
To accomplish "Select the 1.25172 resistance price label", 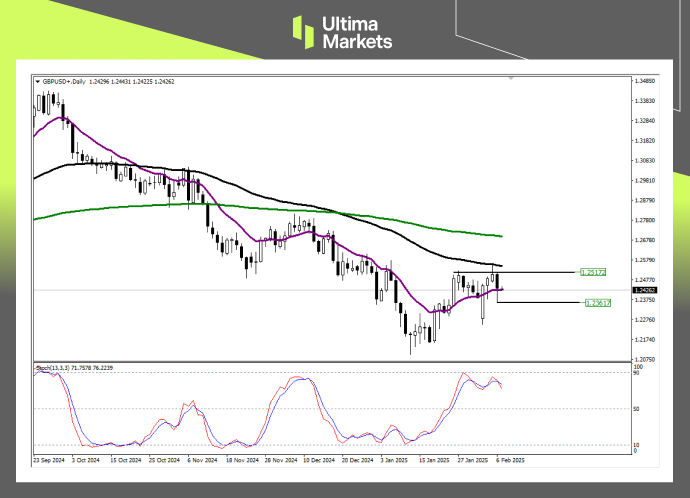I will (x=594, y=271).
